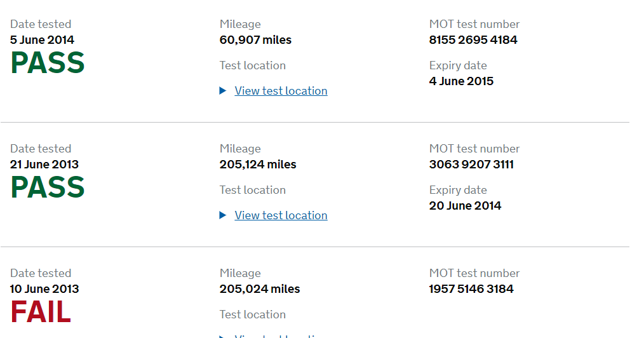Click the expiry date 20 June 2014
The width and height of the screenshot is (644, 338).
465,206
